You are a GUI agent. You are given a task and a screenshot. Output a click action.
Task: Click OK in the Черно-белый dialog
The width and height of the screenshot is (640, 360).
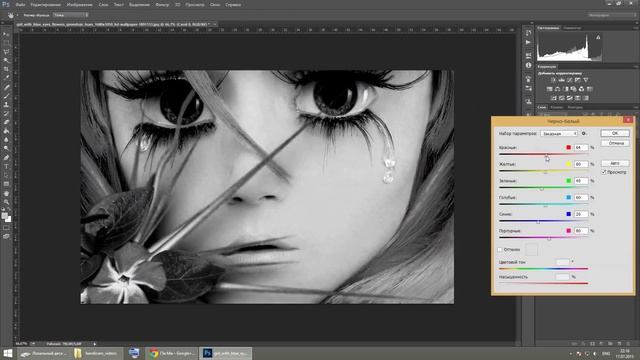pyautogui.click(x=615, y=133)
